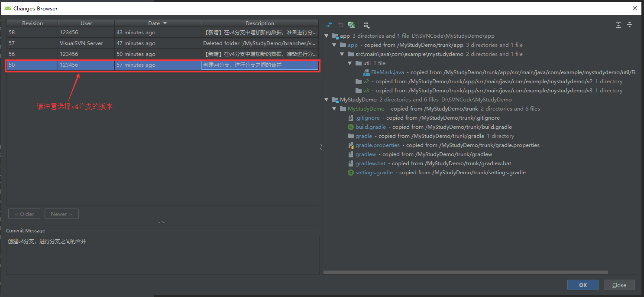Image resolution: width=644 pixels, height=297 pixels.
Task: Sort by the Date column header
Action: click(158, 23)
